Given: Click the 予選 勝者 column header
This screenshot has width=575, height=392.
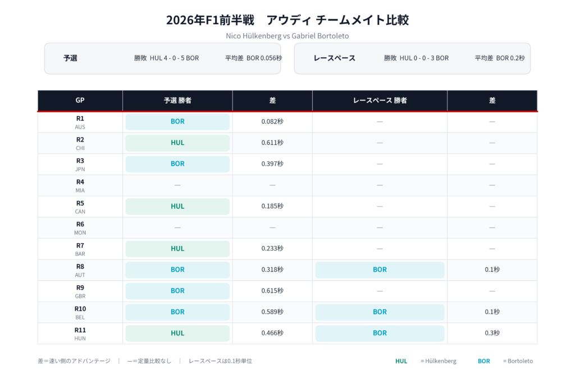Looking at the screenshot, I should (x=177, y=100).
